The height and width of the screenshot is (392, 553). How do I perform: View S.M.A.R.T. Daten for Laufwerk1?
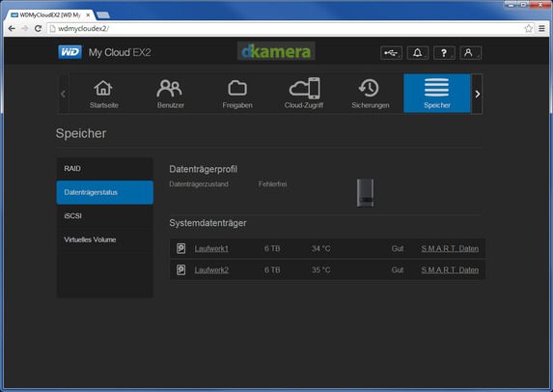[x=450, y=249]
